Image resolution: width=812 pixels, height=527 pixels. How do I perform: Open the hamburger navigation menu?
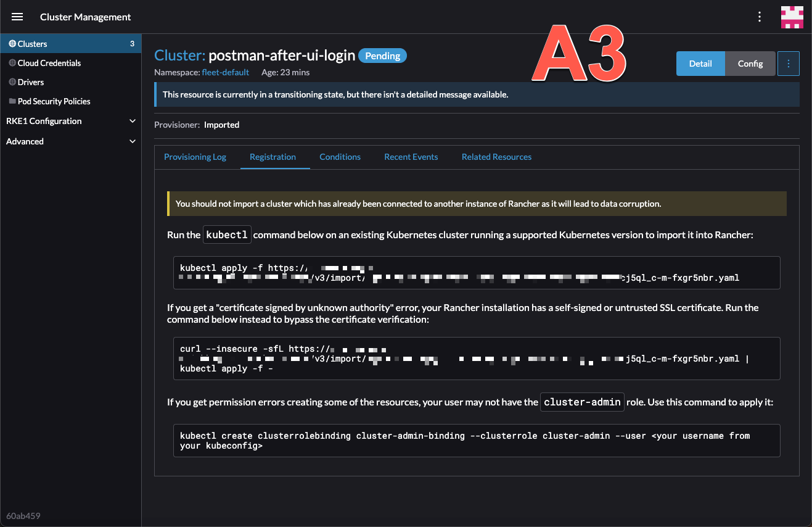click(x=17, y=17)
